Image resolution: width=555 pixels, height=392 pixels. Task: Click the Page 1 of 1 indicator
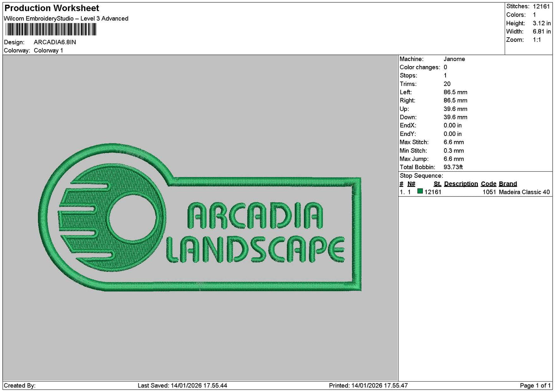point(535,385)
